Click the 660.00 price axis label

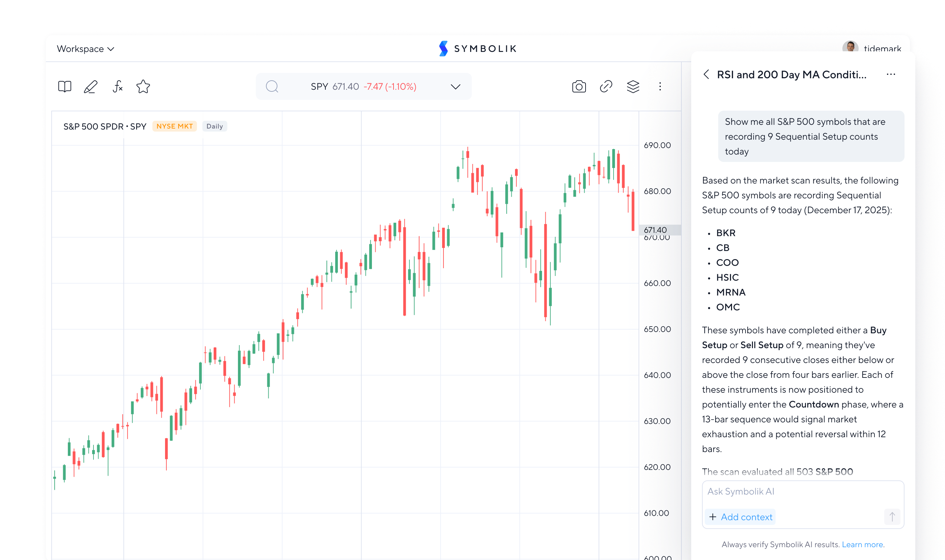tap(657, 283)
